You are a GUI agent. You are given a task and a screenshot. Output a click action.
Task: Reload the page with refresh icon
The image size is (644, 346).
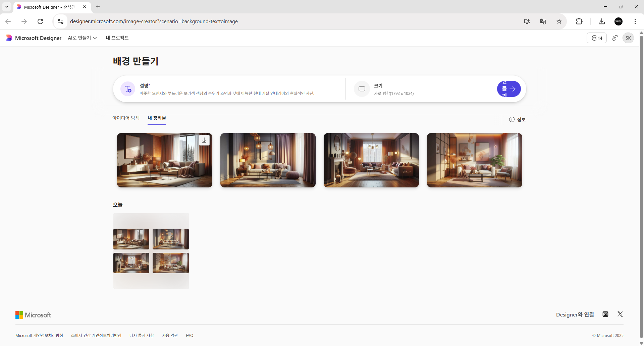[40, 21]
